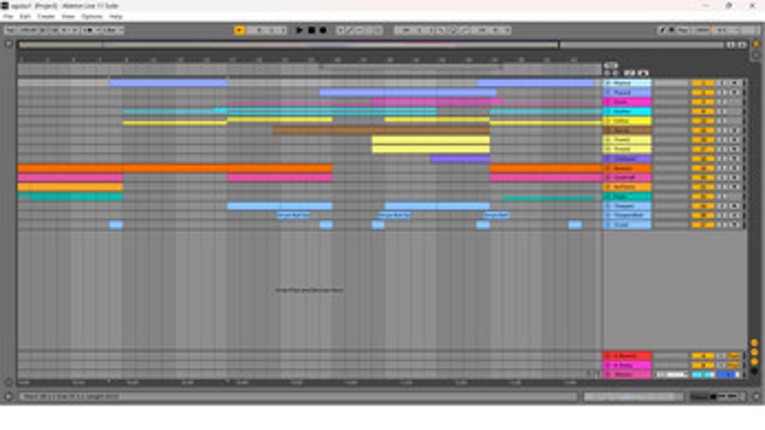The height and width of the screenshot is (430, 765).
Task: Click the Tap tempo button
Action: click(x=10, y=30)
